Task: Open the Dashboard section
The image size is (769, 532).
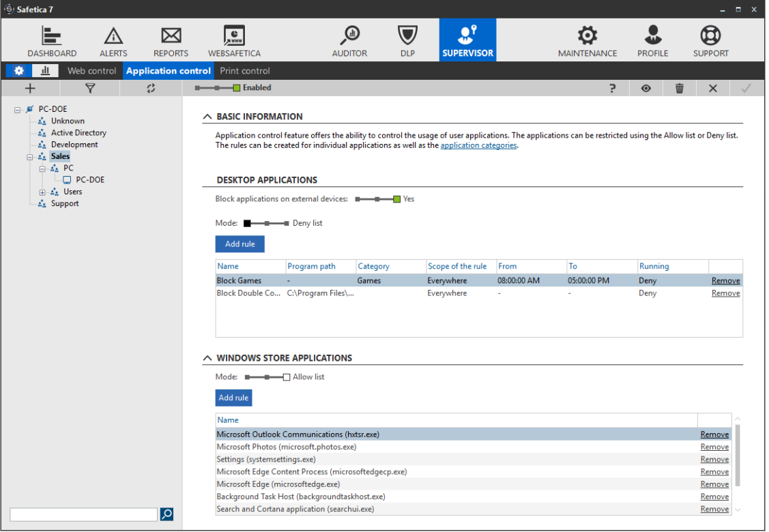Action: (x=52, y=41)
